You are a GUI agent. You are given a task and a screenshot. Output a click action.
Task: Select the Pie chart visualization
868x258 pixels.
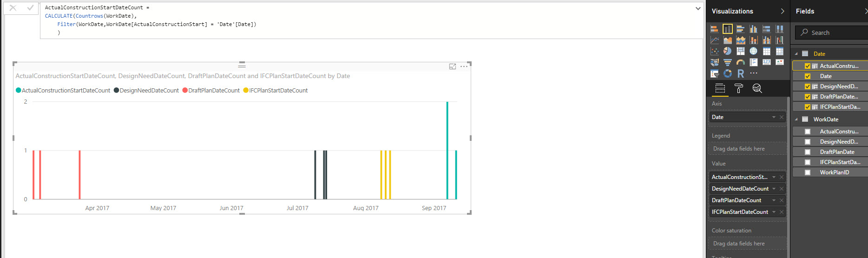click(x=728, y=51)
